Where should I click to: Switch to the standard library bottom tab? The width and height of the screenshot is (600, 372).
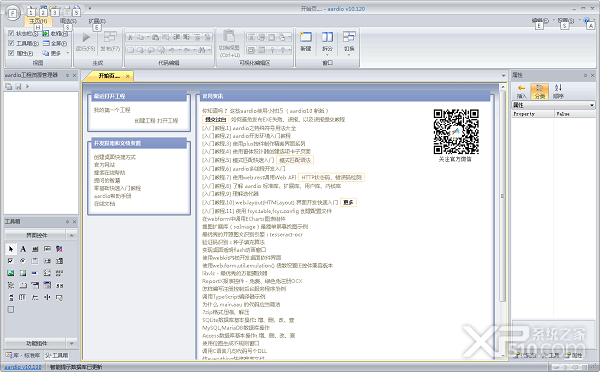coord(23,355)
